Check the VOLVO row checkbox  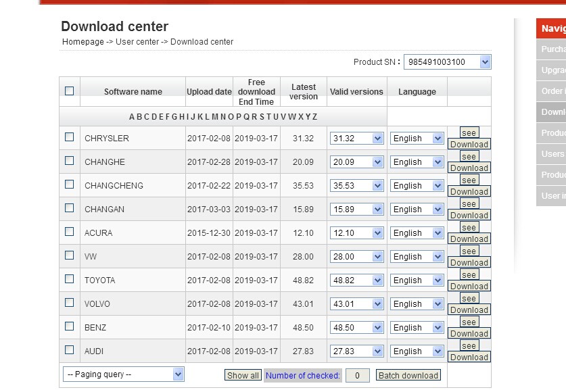coord(69,303)
